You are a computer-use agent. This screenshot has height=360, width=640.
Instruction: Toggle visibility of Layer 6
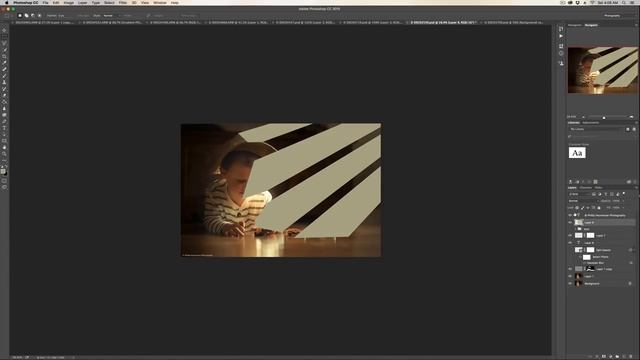point(570,243)
